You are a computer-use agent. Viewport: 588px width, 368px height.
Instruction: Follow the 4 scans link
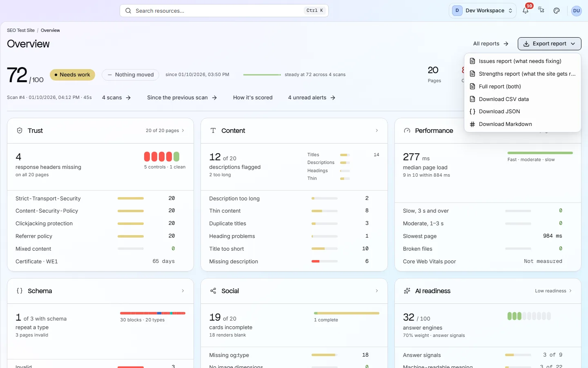(116, 98)
